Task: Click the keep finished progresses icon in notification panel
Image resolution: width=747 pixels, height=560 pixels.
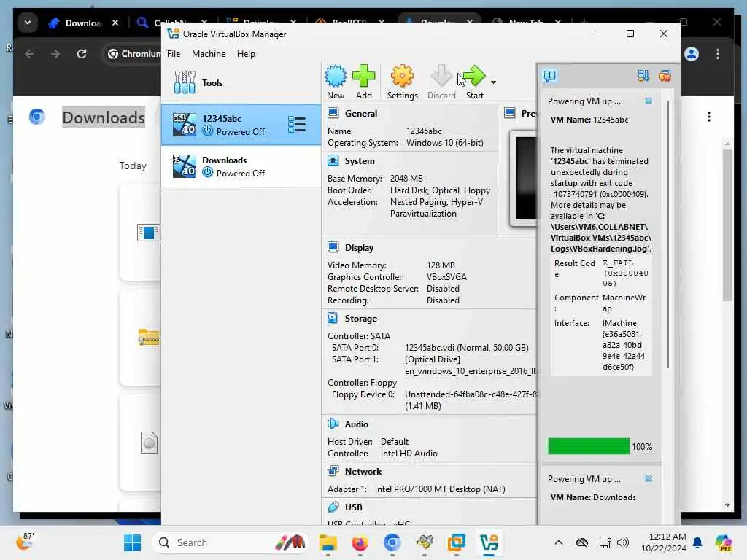Action: pos(643,76)
